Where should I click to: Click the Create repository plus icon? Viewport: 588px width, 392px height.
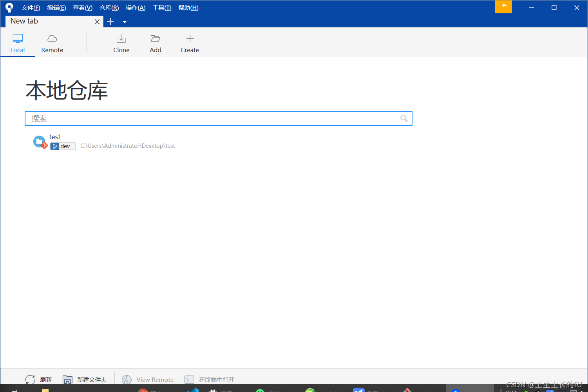tap(190, 38)
